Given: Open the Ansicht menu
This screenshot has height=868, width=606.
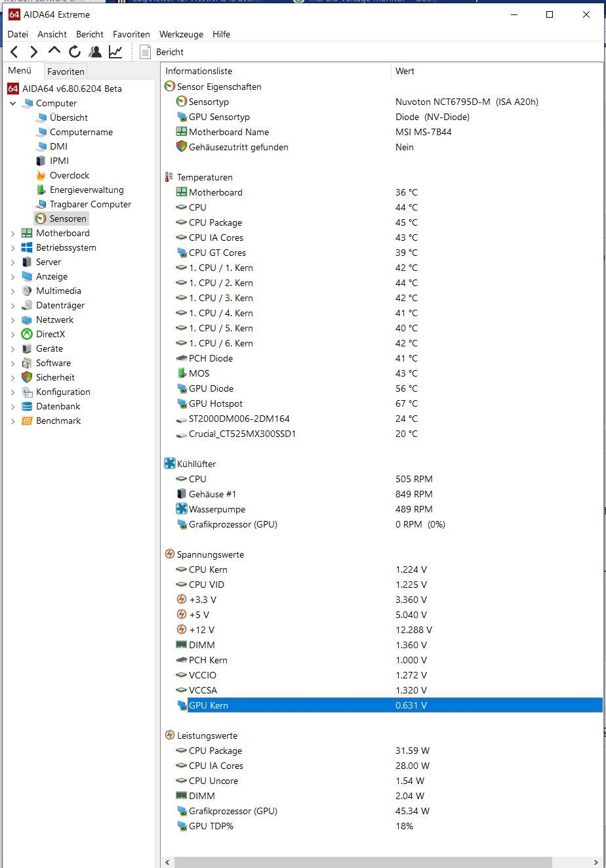Looking at the screenshot, I should [x=52, y=34].
